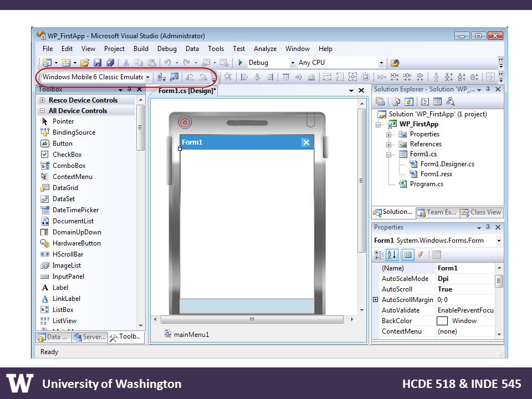Open the Tools menu
This screenshot has width=532, height=399.
pos(216,49)
